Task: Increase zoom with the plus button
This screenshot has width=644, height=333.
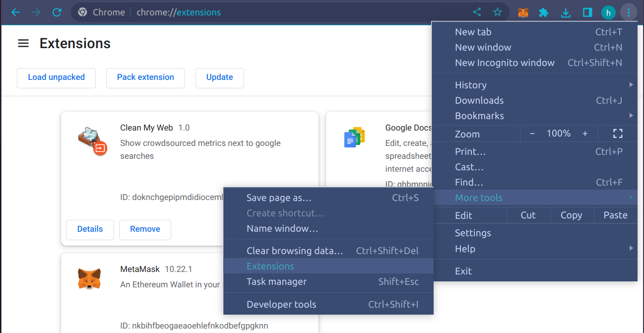Action: (x=585, y=133)
